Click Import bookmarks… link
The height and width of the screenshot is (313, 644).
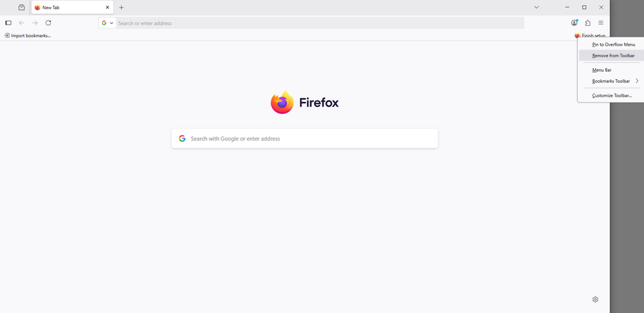point(28,35)
